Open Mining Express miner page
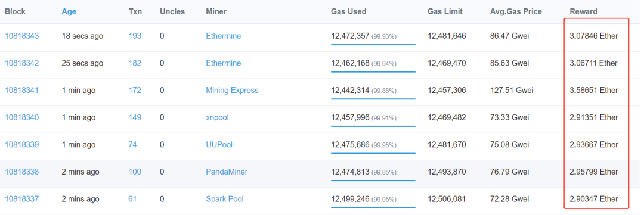This screenshot has width=644, height=215. (x=232, y=91)
